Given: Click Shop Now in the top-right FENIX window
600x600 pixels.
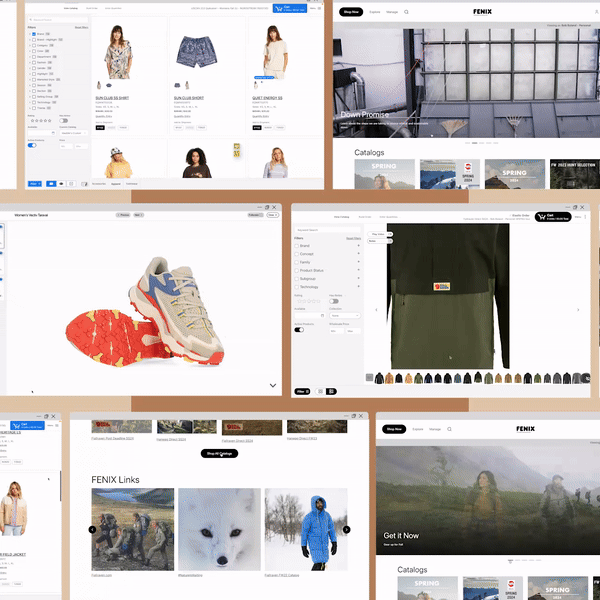Looking at the screenshot, I should pos(351,13).
